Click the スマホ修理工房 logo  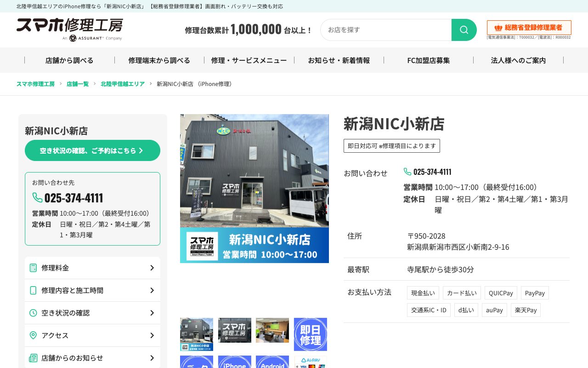tap(70, 29)
